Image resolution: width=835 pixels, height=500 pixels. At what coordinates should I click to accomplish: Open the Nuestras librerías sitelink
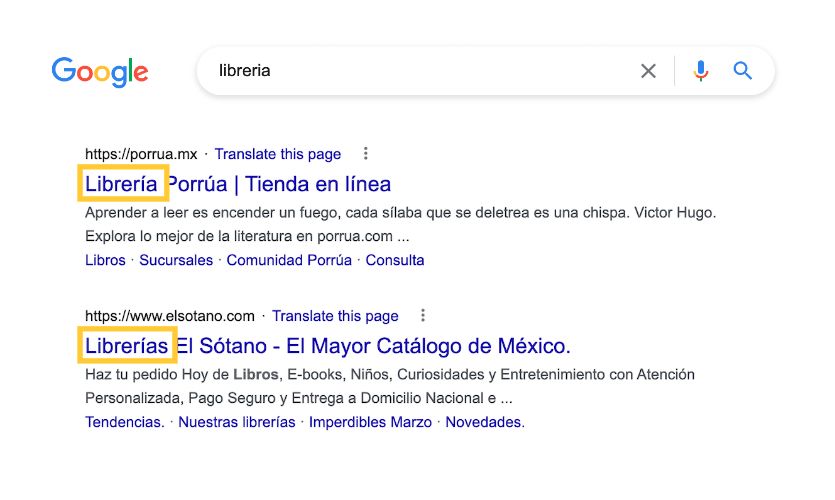(236, 422)
